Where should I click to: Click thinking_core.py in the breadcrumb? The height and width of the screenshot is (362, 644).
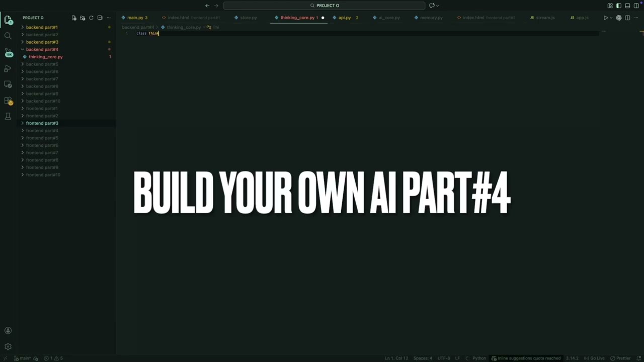184,27
